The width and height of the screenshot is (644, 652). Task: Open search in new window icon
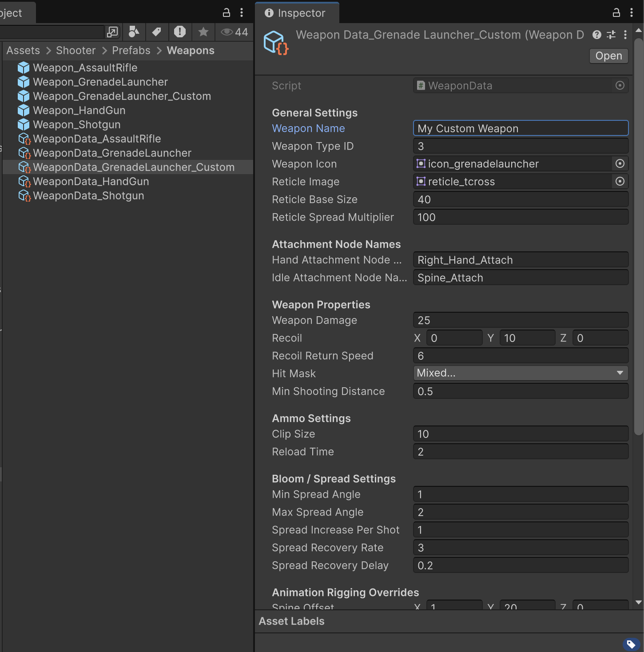click(x=112, y=32)
